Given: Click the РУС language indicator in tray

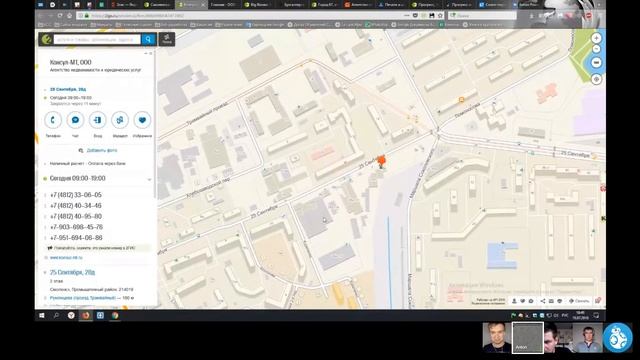Looking at the screenshot, I should 565,316.
